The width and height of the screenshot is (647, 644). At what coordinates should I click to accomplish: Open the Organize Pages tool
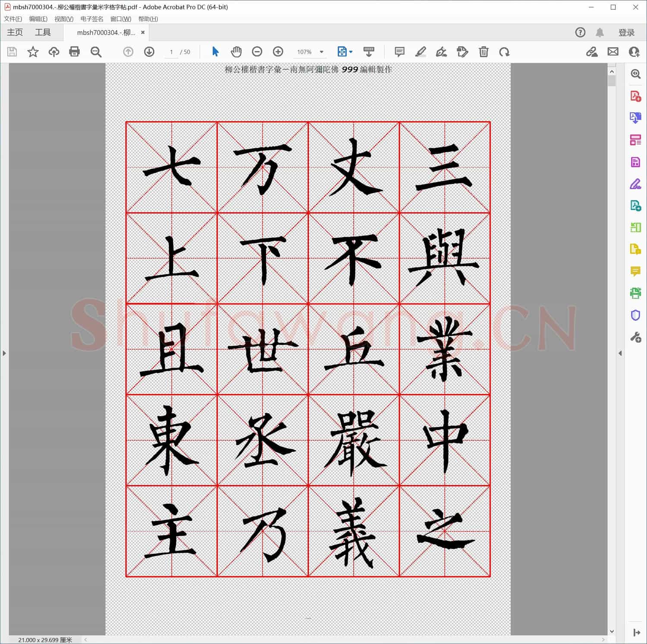636,139
